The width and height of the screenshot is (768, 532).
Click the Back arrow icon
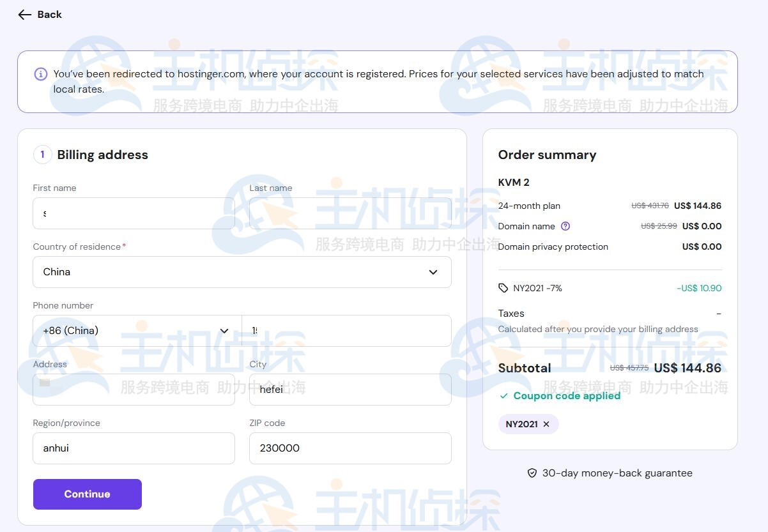(24, 15)
